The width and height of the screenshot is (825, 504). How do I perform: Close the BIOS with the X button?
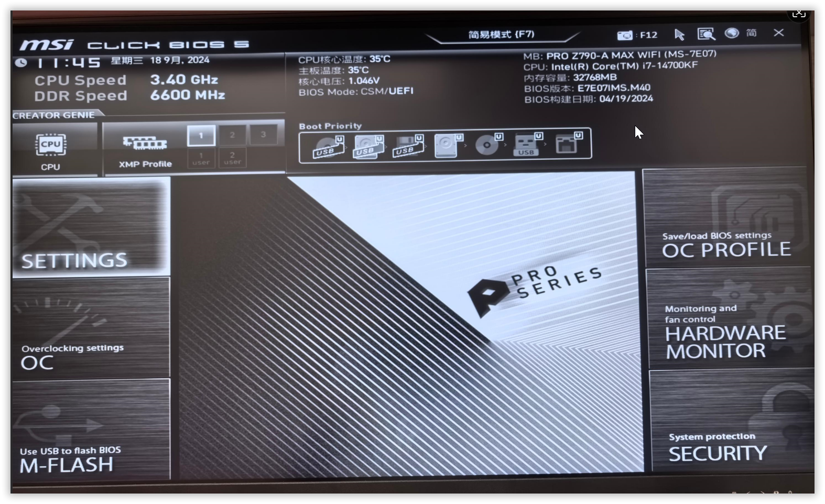coord(778,32)
